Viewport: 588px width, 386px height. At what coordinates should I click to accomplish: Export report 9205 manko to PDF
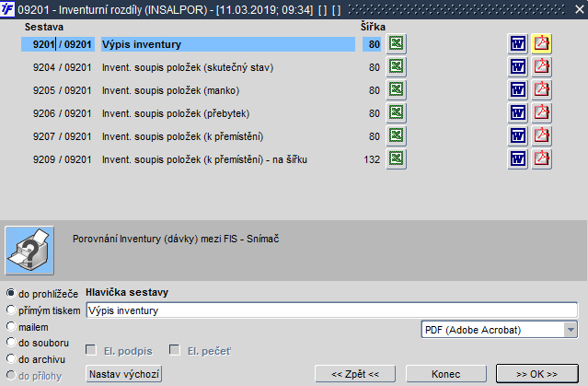(541, 90)
